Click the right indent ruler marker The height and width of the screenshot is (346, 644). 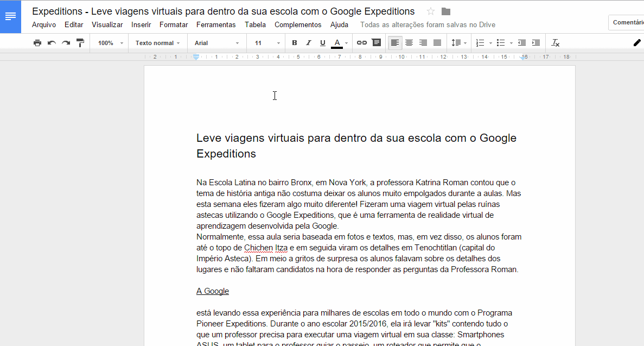tap(523, 58)
